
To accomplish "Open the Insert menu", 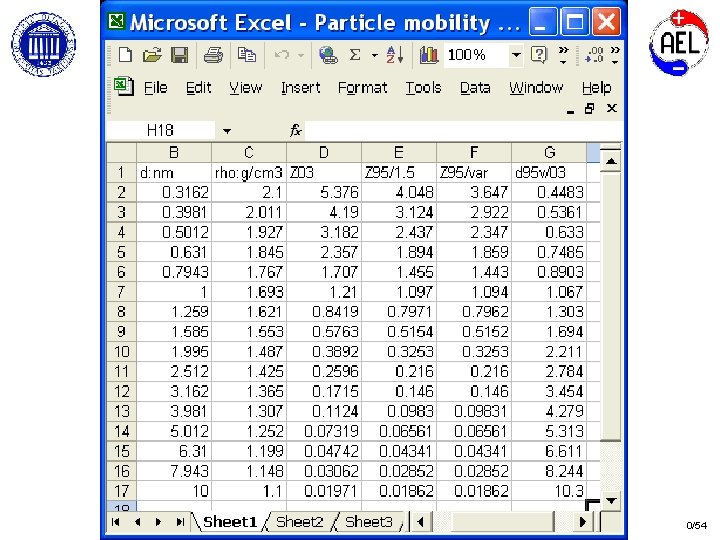I will [x=301, y=87].
